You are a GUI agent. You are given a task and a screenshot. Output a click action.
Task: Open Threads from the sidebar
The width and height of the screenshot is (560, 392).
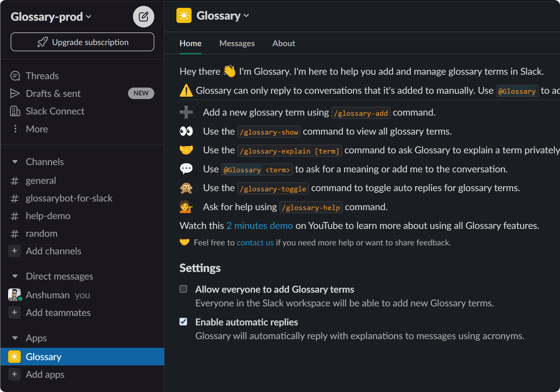pyautogui.click(x=42, y=76)
